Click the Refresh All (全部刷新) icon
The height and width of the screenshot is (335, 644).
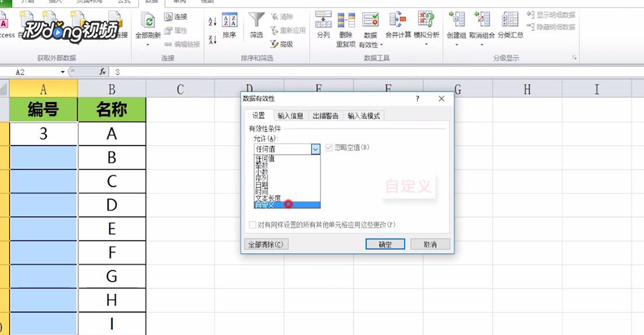148,21
